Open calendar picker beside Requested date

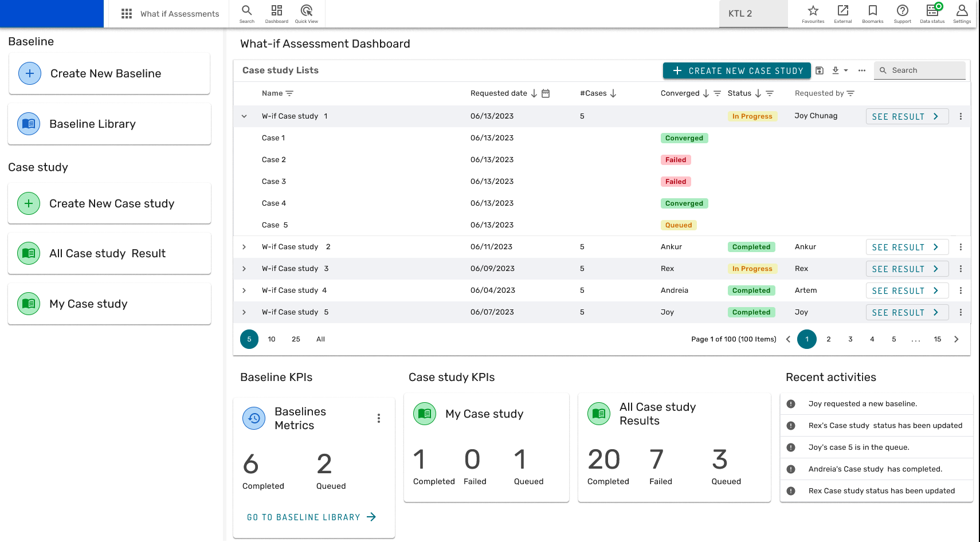click(x=546, y=93)
